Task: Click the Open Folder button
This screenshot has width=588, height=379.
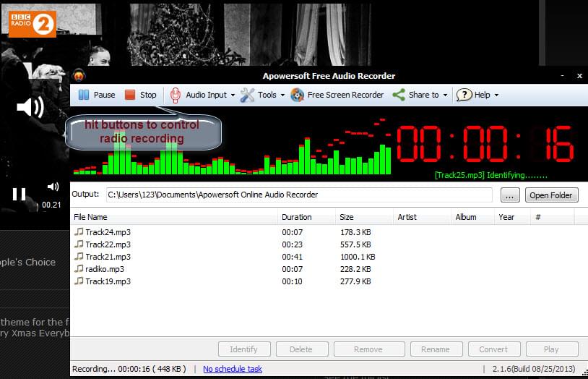Action: click(x=551, y=195)
